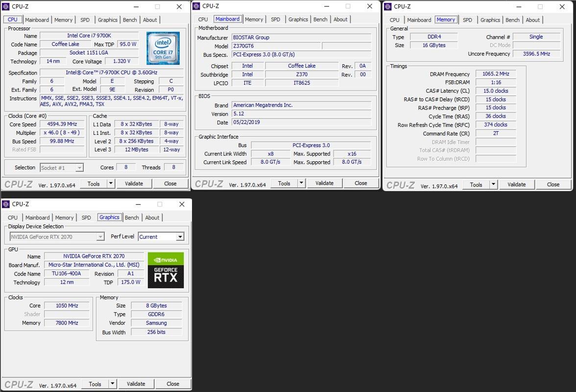The height and width of the screenshot is (392, 576).
Task: Open Tools dropdown arrow in Memory timings window
Action: pos(493,184)
